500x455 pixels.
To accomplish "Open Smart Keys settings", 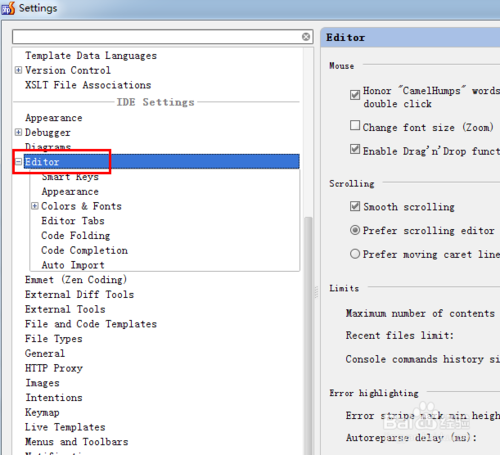I will coord(70,177).
